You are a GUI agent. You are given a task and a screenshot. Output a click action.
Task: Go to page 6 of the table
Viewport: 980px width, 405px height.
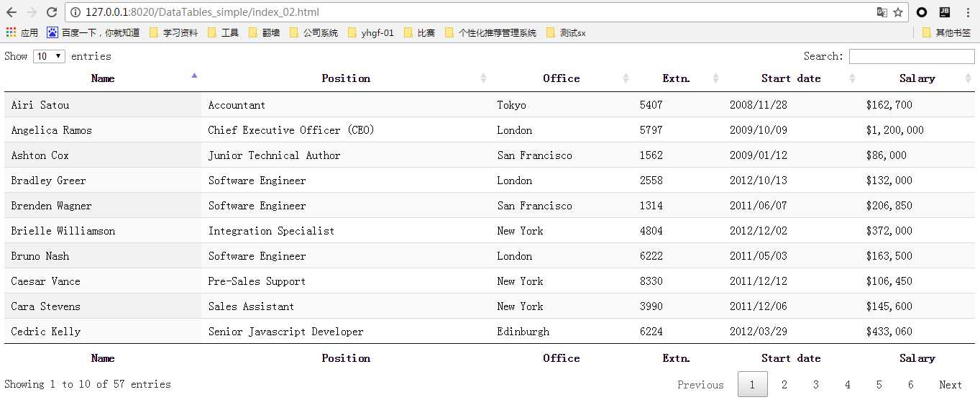(x=910, y=384)
